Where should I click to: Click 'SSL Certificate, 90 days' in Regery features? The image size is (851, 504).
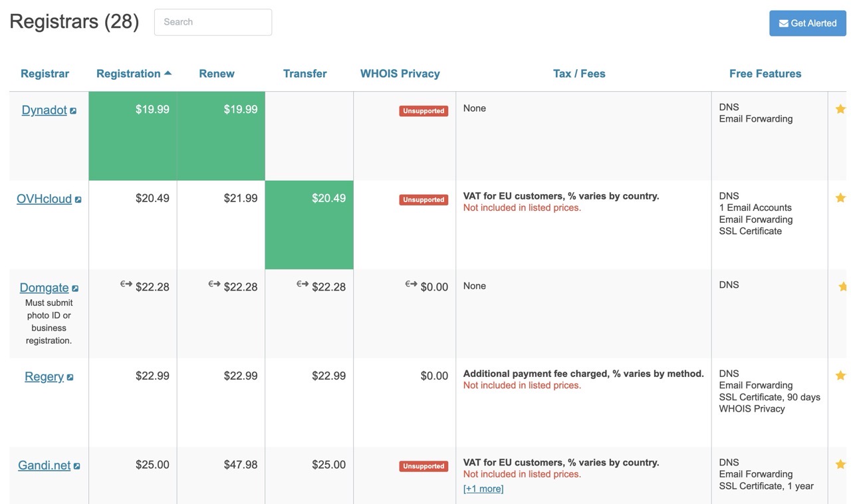(770, 397)
